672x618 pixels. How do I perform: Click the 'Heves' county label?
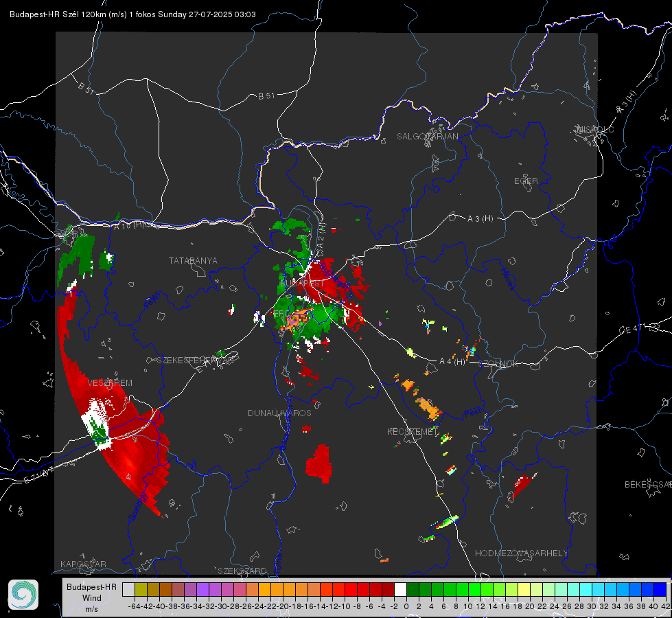[507, 279]
